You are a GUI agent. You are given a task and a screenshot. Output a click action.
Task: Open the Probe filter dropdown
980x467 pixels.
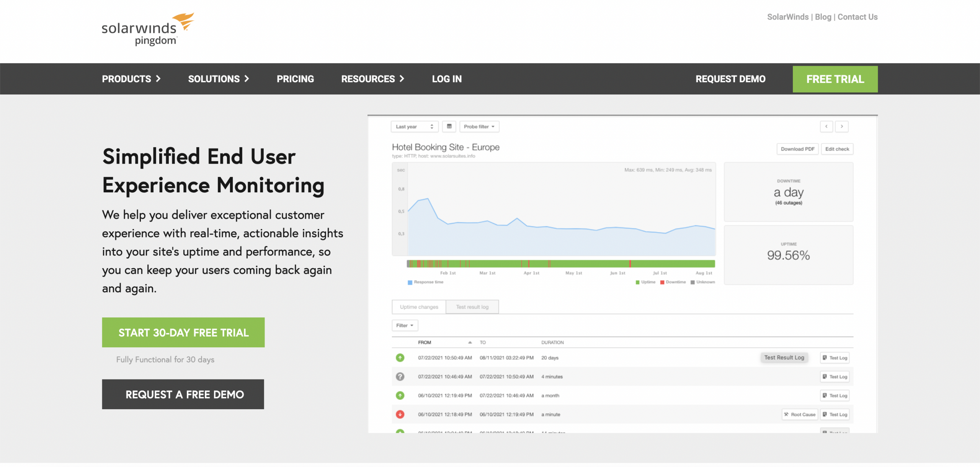[x=479, y=127]
